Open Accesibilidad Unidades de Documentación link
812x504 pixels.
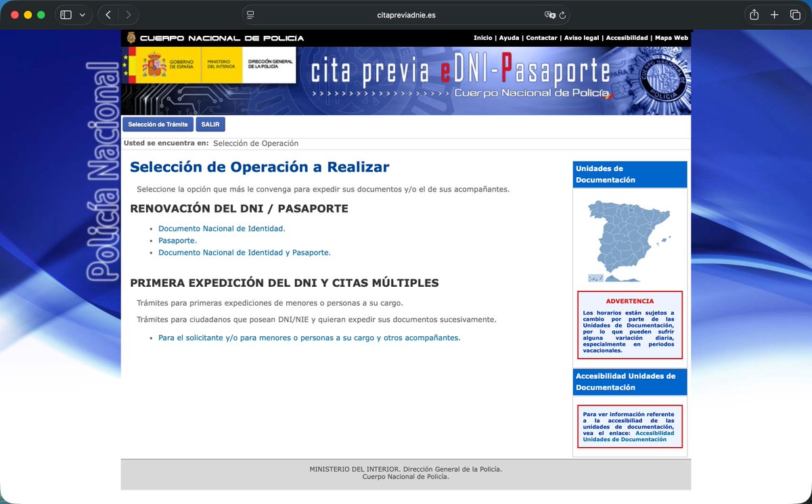(629, 436)
